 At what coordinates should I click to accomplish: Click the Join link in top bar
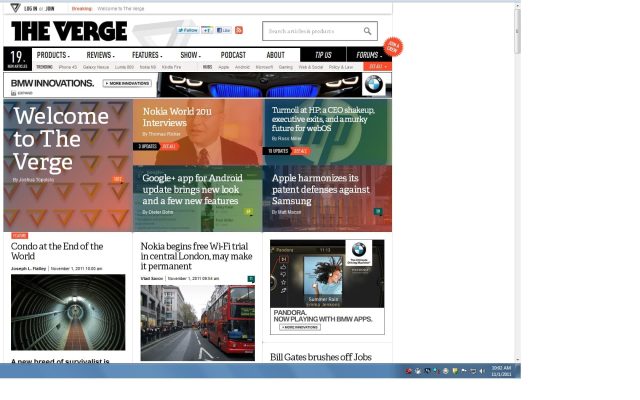pos(49,8)
